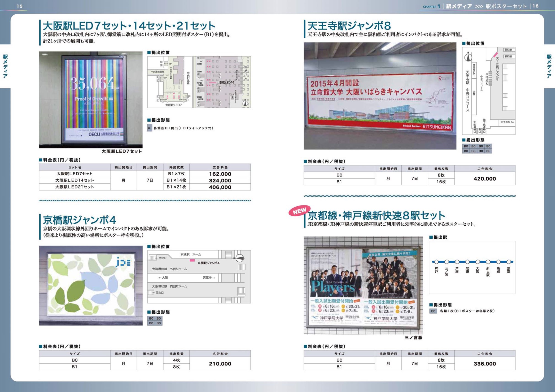This screenshot has width=555, height=392.
Task: Open the OECU striped poster photo
Action: (x=91, y=99)
